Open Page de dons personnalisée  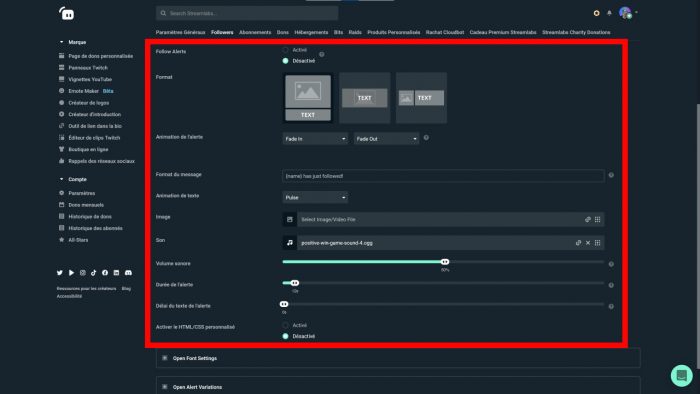pos(100,56)
